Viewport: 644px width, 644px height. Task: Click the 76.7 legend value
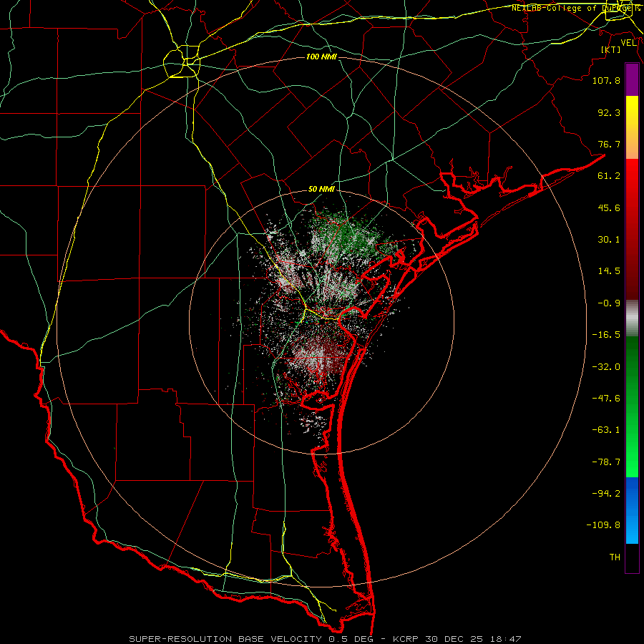coord(609,144)
